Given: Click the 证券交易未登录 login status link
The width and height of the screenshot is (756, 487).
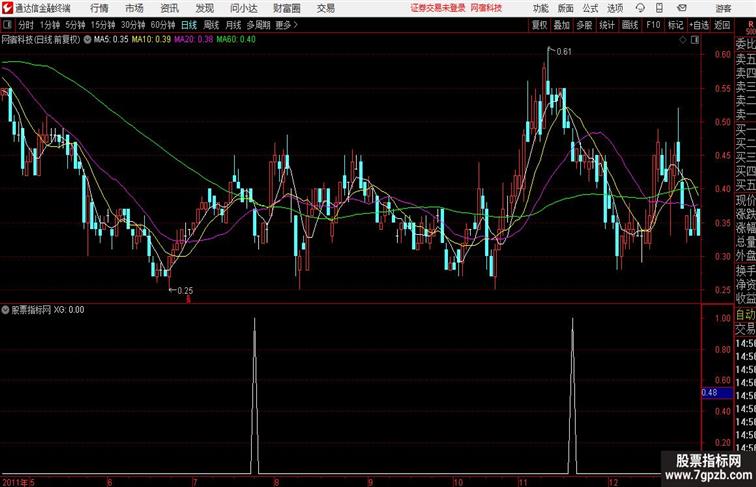Looking at the screenshot, I should coord(438,8).
